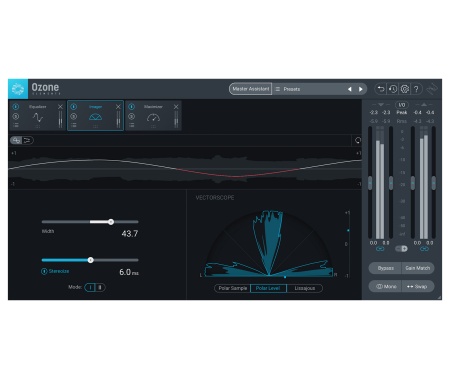
Task: Open the Maximizer module preset list icon
Action: coord(132,125)
